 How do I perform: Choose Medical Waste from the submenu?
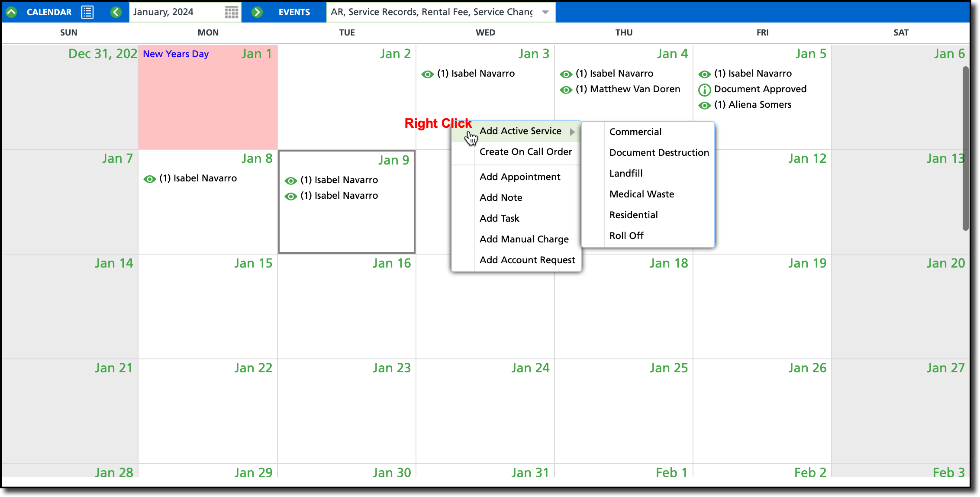click(x=642, y=194)
